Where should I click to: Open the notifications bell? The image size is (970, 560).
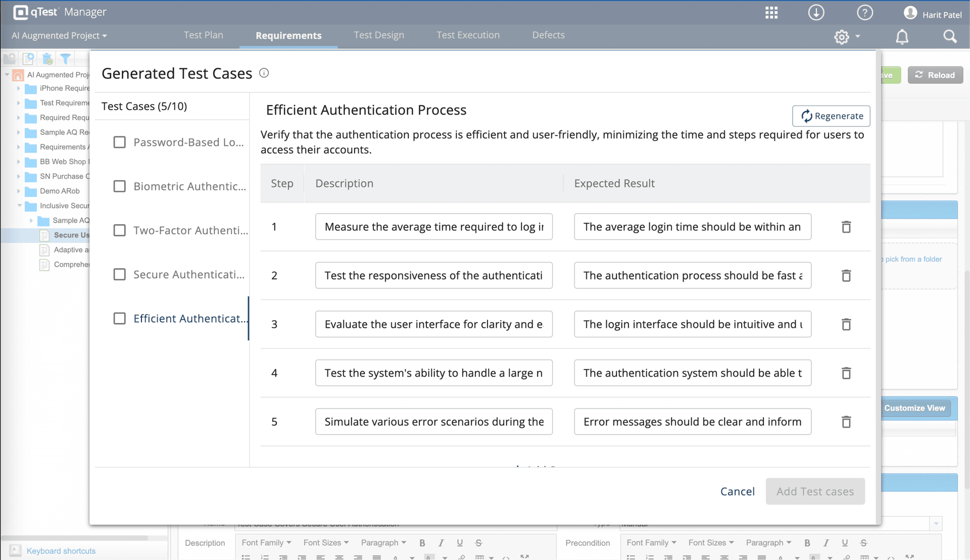coord(902,36)
